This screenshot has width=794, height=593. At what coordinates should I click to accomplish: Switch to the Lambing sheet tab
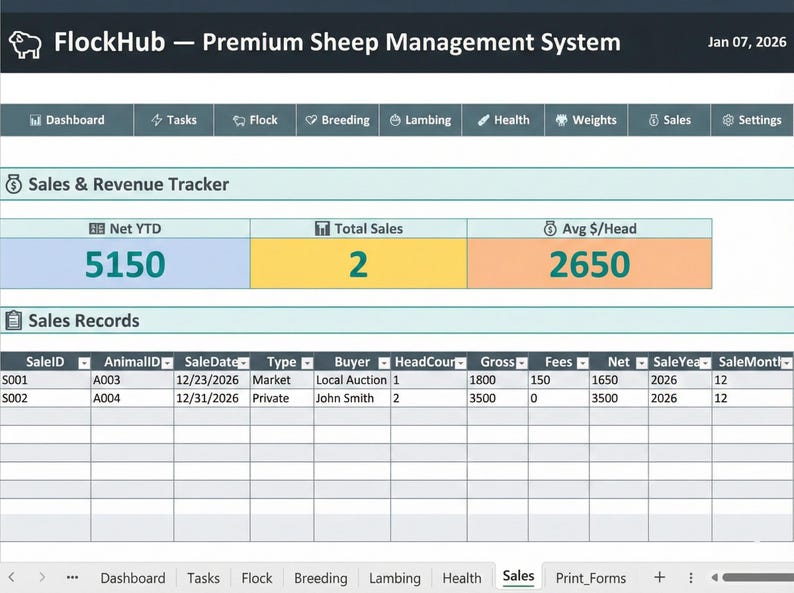tap(394, 578)
